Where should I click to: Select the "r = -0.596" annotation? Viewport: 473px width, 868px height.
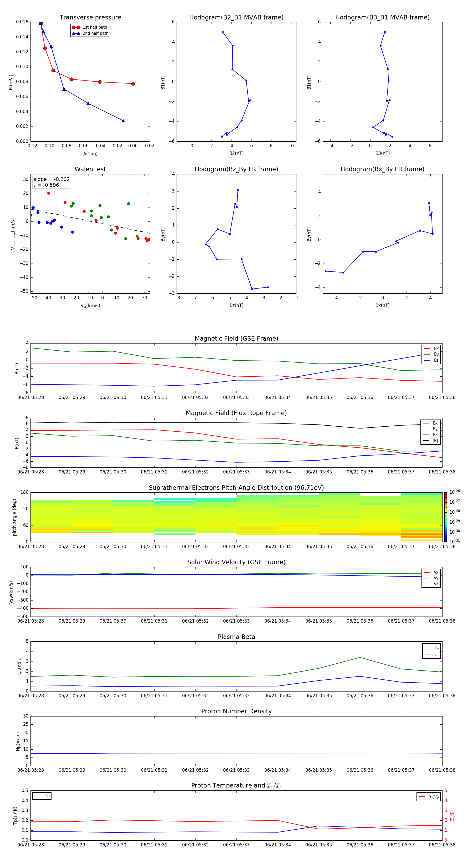47,185
